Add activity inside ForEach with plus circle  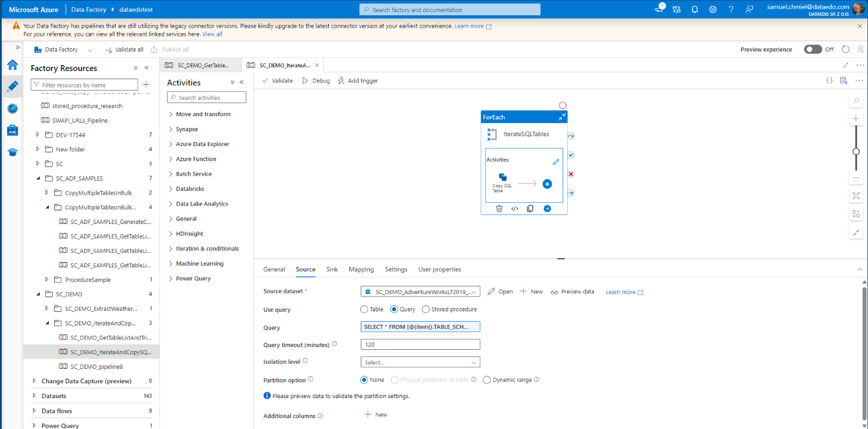(547, 184)
